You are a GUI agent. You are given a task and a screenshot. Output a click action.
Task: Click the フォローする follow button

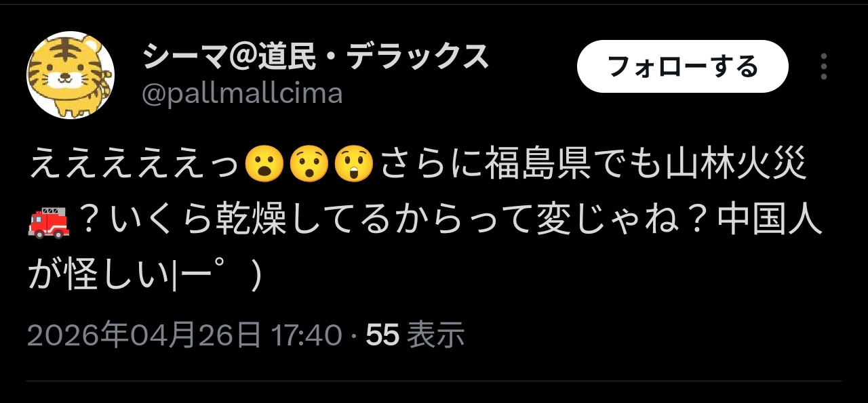[682, 66]
